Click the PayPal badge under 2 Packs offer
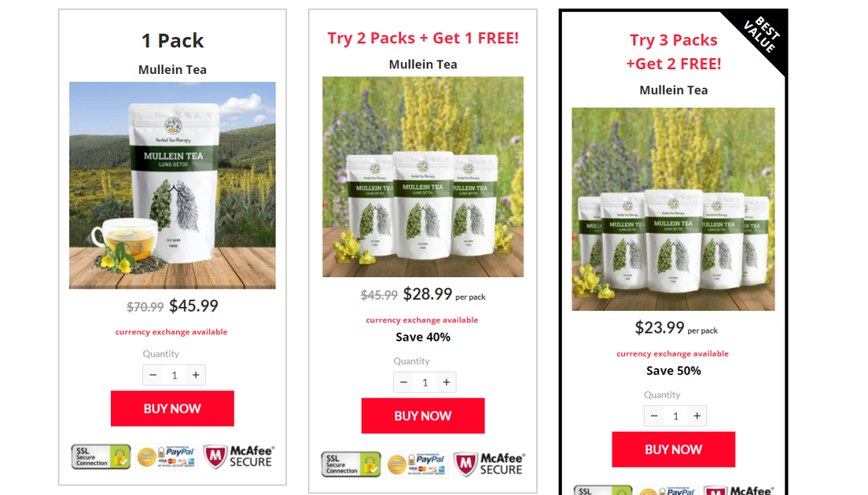868x495 pixels. [416, 464]
